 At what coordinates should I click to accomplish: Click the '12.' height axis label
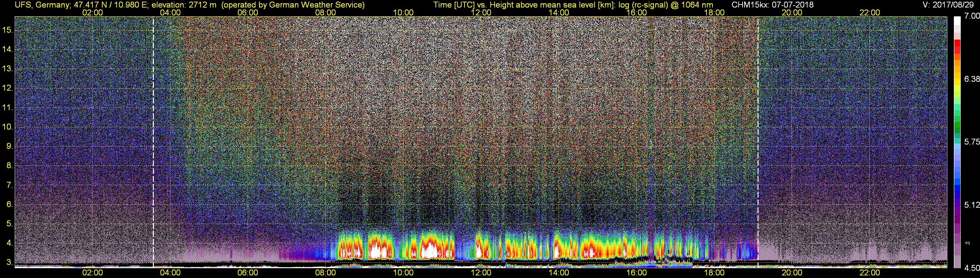(x=8, y=88)
